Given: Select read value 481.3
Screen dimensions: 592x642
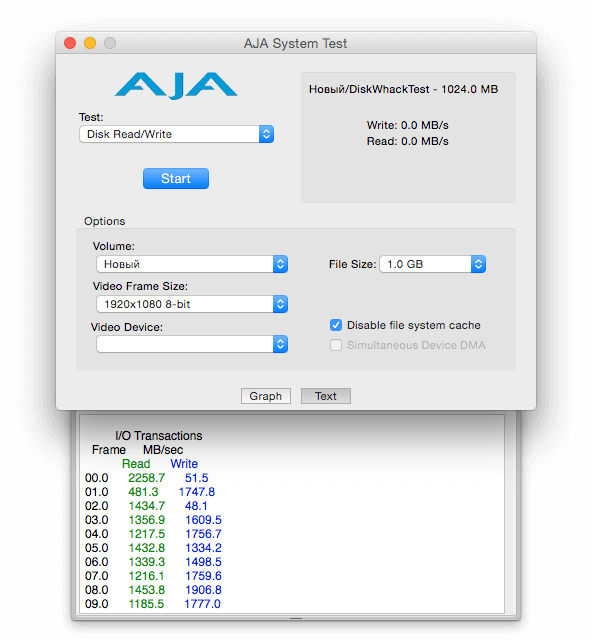Looking at the screenshot, I should tap(143, 492).
